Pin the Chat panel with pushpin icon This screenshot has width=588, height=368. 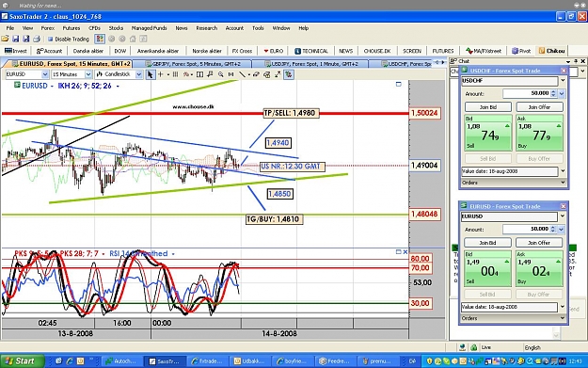point(576,61)
